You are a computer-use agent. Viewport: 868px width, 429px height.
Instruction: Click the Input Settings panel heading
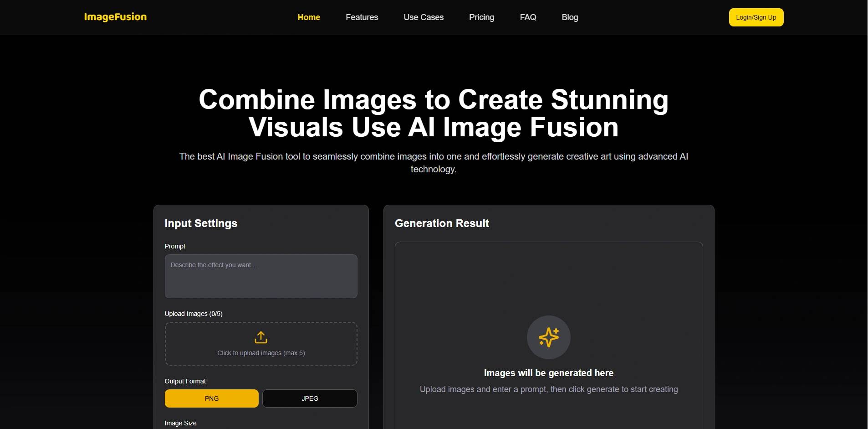tap(201, 223)
